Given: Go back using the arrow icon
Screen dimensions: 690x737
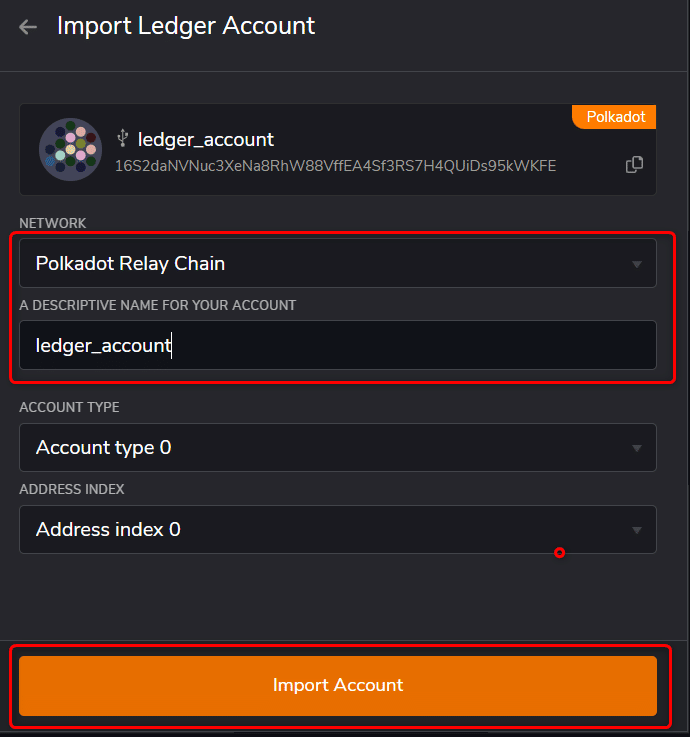Looking at the screenshot, I should click(28, 27).
